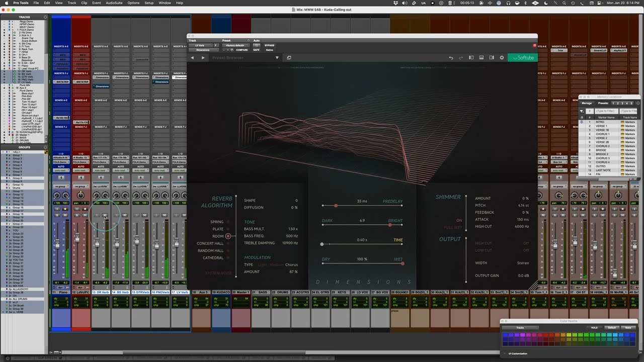Click the HOLD button in Color Palette
This screenshot has width=644, height=362.
pos(594,328)
